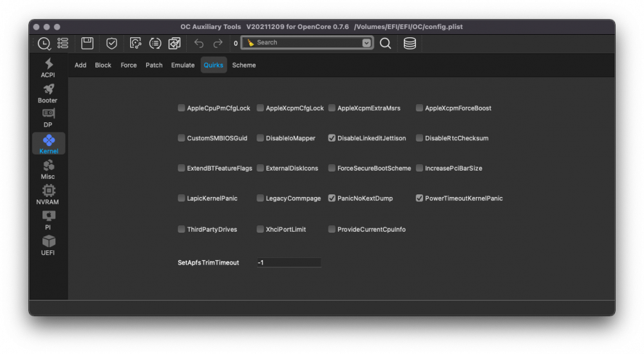644x354 pixels.
Task: Edit the SetApfsTrimTimeout value field
Action: pyautogui.click(x=289, y=263)
